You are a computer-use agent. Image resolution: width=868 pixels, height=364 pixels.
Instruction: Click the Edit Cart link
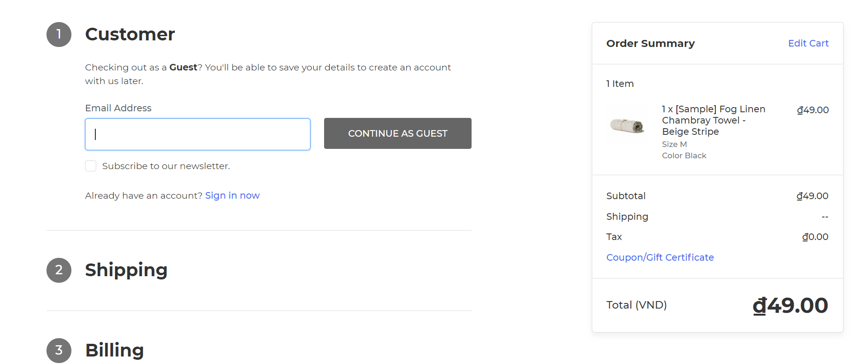point(808,43)
